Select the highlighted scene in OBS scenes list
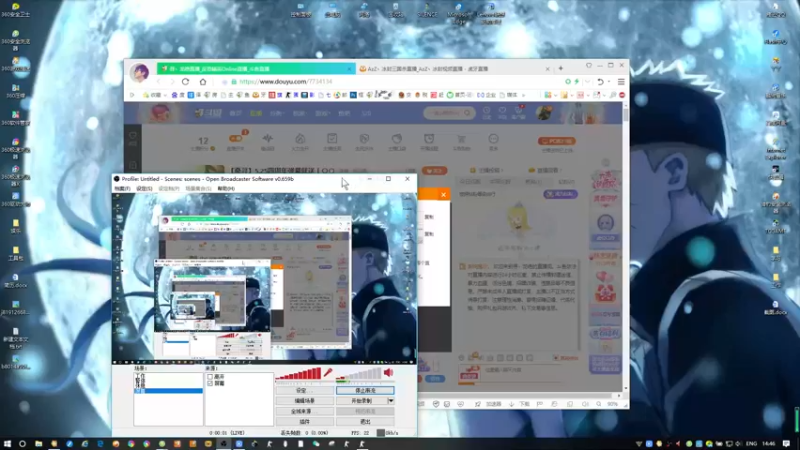800x450 pixels. click(168, 391)
